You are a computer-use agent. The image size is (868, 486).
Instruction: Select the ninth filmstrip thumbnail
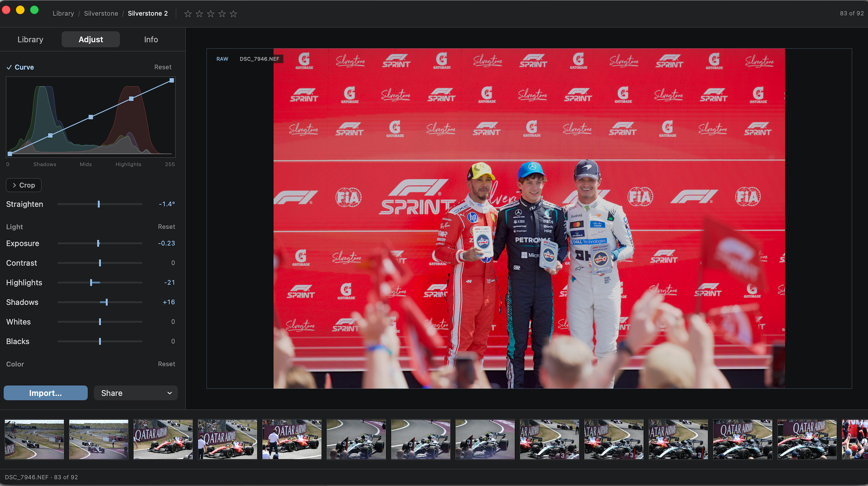click(550, 439)
